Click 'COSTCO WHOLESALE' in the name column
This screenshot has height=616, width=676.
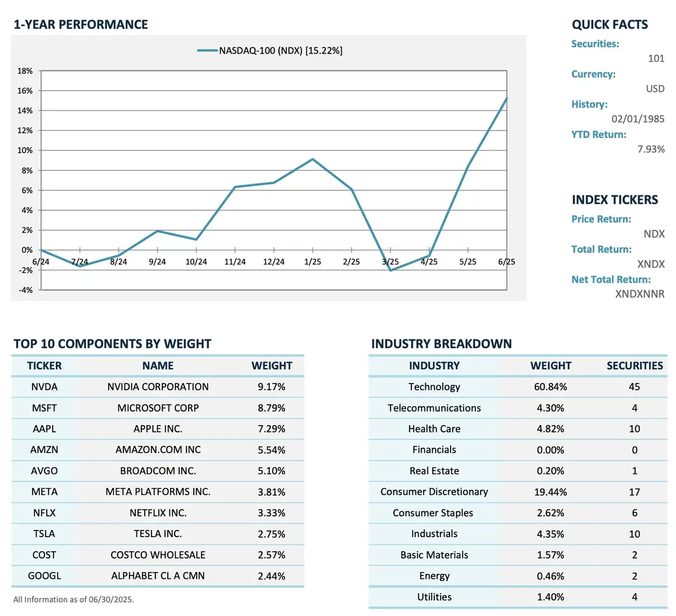158,555
